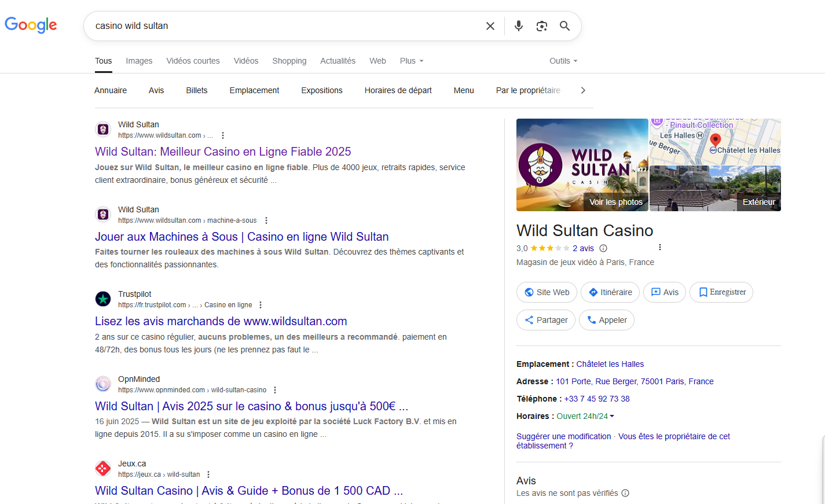
Task: Click the Trustpilot star favicon
Action: click(103, 299)
